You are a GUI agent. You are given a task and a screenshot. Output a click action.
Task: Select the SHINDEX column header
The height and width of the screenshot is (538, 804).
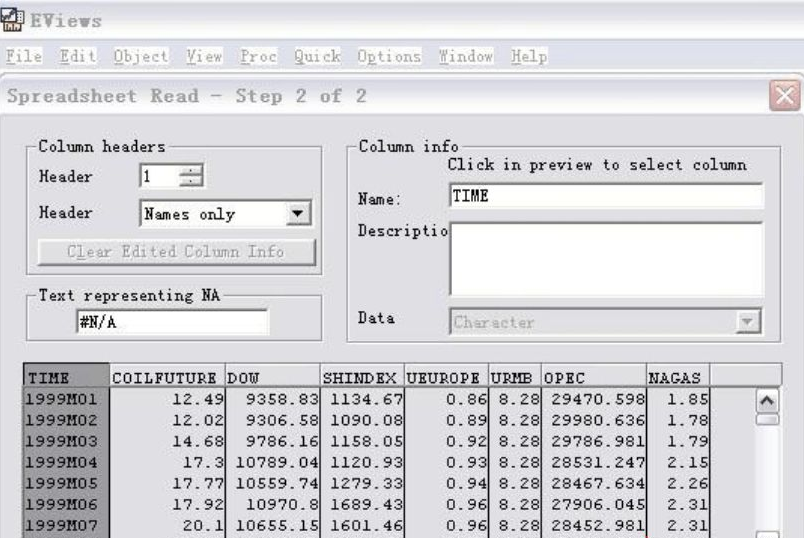coord(361,378)
